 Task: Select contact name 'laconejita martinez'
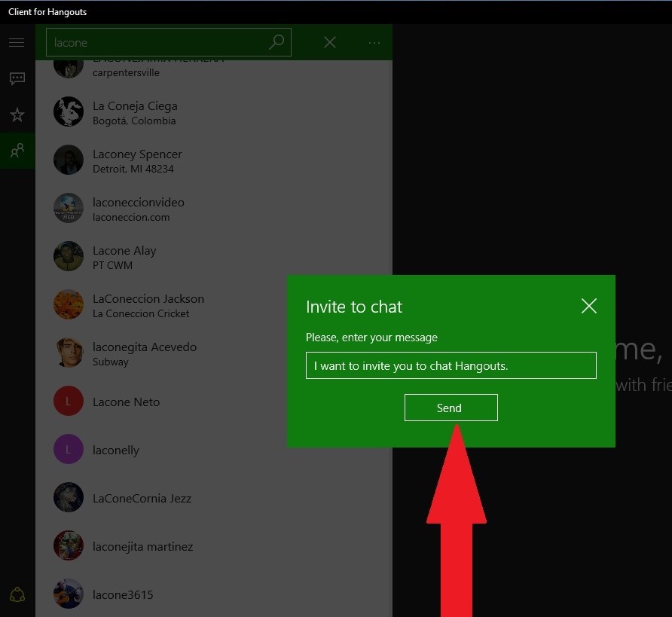point(142,547)
